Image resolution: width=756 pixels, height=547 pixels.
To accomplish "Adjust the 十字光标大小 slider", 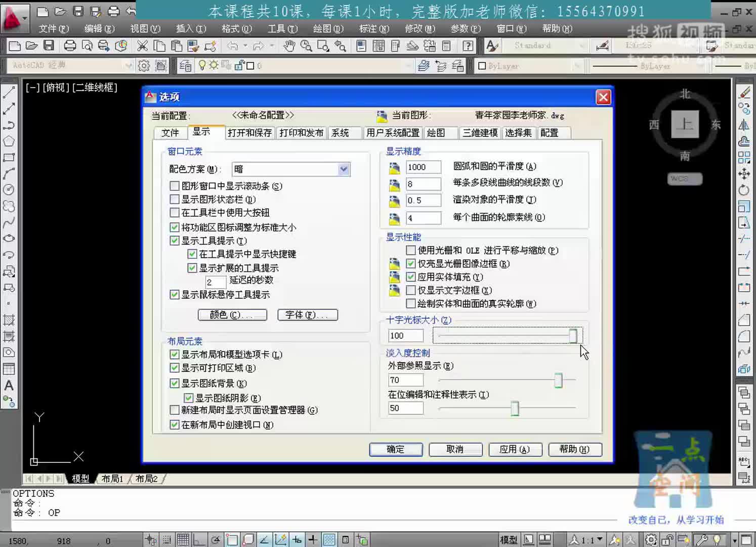I will 572,335.
